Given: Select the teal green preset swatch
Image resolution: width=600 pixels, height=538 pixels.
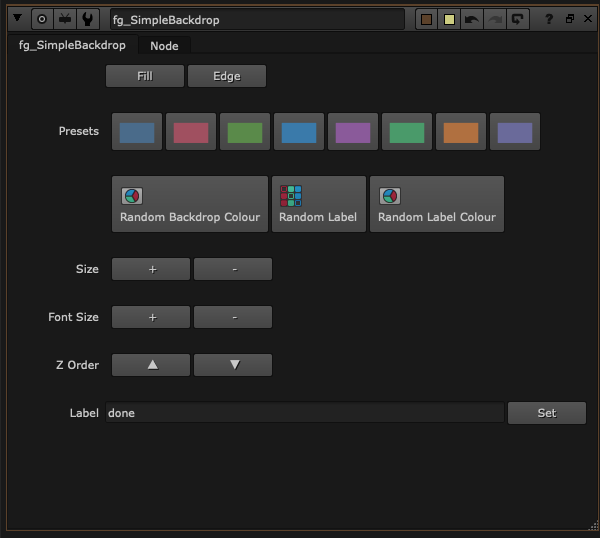Looking at the screenshot, I should [x=407, y=132].
